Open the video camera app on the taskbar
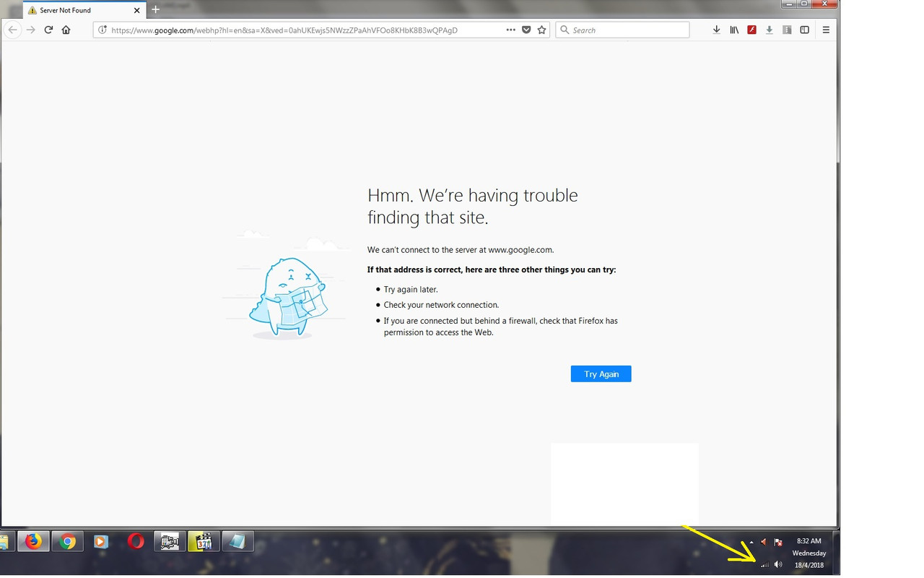The height and width of the screenshot is (578, 924). [x=170, y=541]
